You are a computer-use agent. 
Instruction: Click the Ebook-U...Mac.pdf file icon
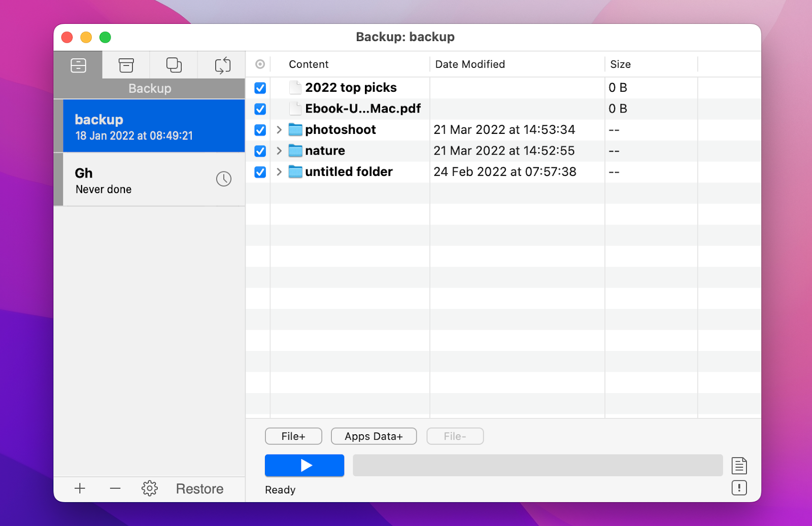[295, 109]
